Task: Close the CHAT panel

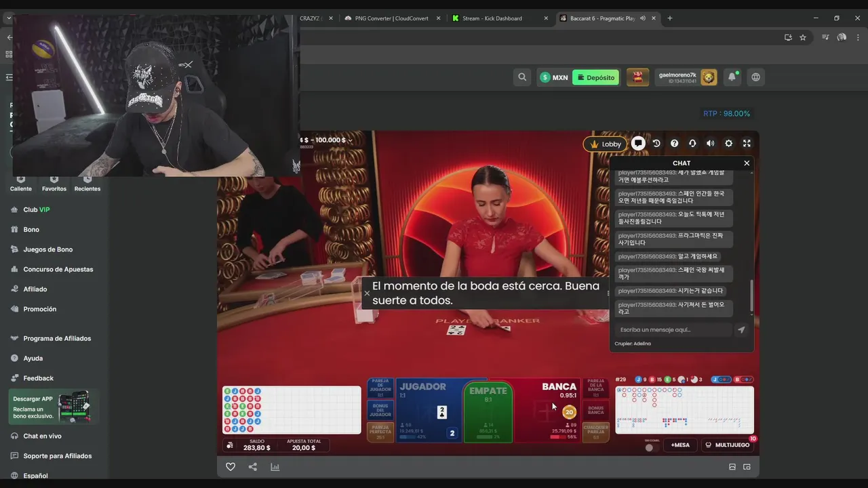Action: pos(747,163)
